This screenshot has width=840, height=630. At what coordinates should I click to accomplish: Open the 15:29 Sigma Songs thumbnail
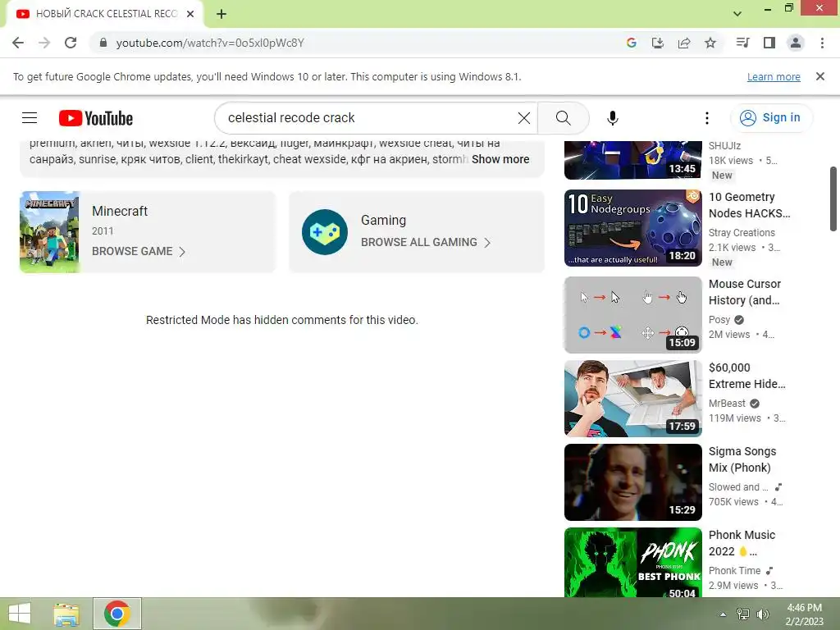click(x=632, y=482)
